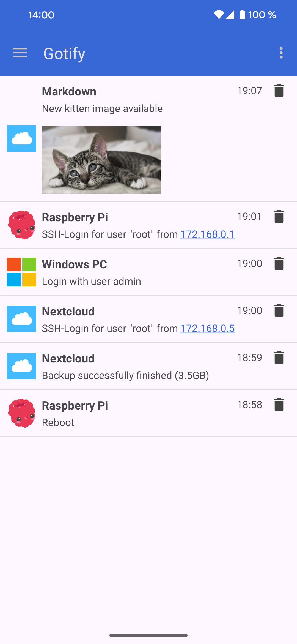This screenshot has width=297, height=644.
Task: Delete the Nextcloud backup finished message
Action: pos(279,358)
